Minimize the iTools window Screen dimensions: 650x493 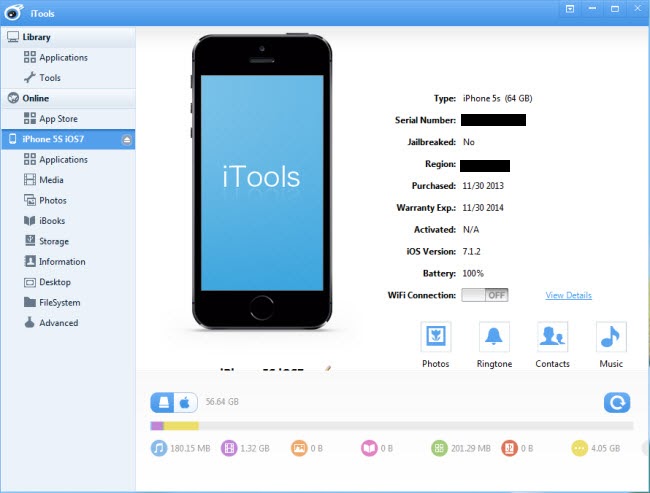[x=592, y=9]
